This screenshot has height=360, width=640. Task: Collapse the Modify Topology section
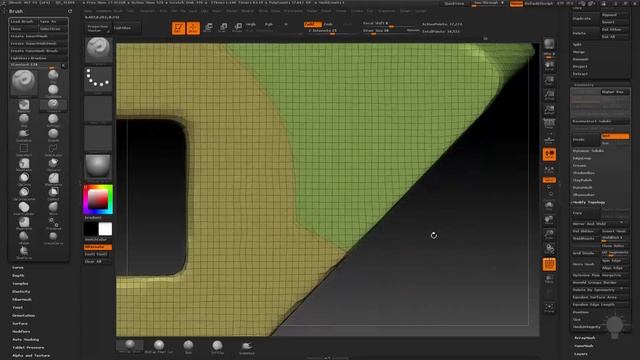589,202
